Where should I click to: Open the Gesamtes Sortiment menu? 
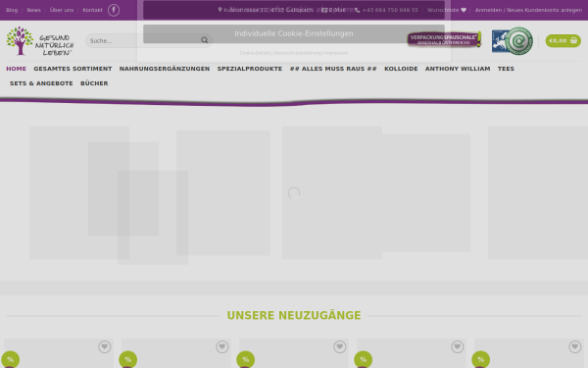click(73, 69)
